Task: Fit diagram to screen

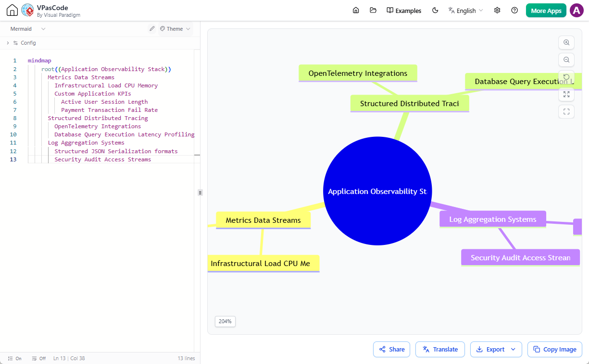Action: (x=566, y=95)
